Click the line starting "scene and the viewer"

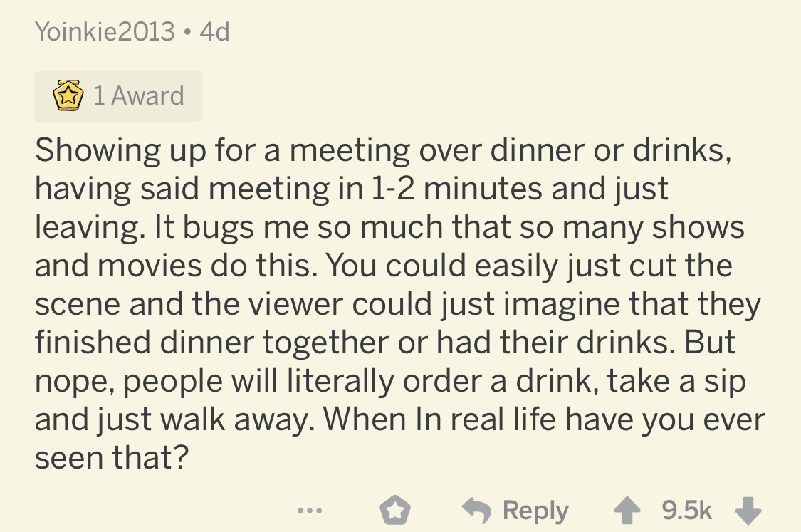point(397,304)
